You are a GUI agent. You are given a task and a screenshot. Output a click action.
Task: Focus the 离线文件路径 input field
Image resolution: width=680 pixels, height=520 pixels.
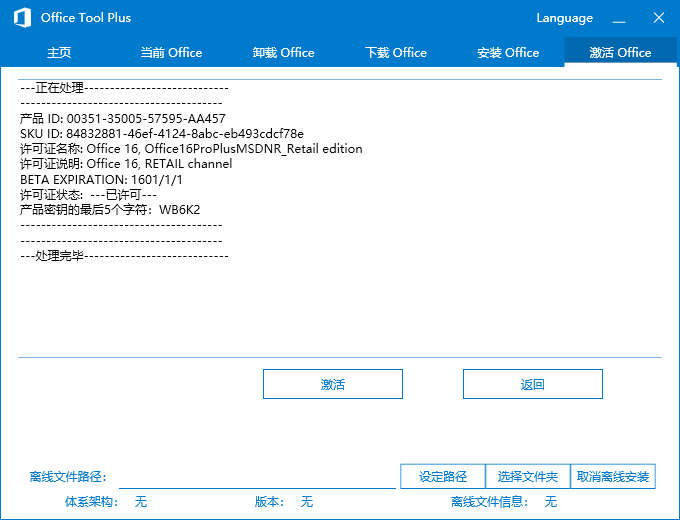point(256,478)
